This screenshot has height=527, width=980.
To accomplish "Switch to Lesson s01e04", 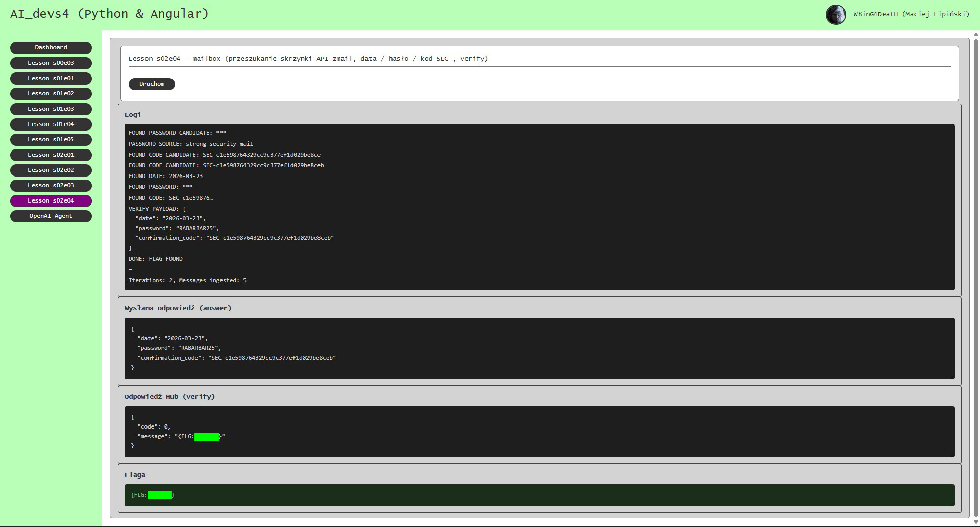I will coord(51,124).
